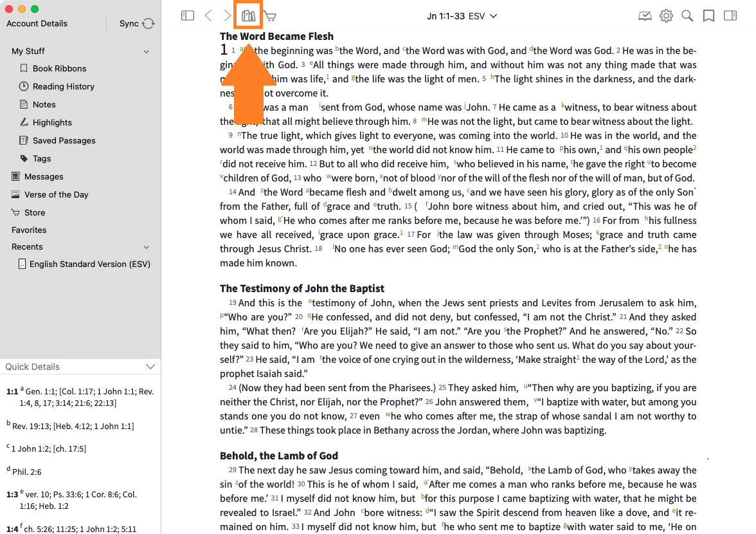Collapse the My Stuff section
Image resolution: width=756 pixels, height=534 pixels.
pos(147,51)
